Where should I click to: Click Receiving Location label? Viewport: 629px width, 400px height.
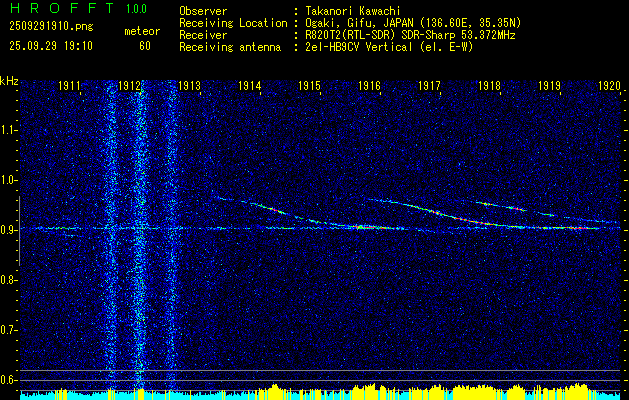233,23
